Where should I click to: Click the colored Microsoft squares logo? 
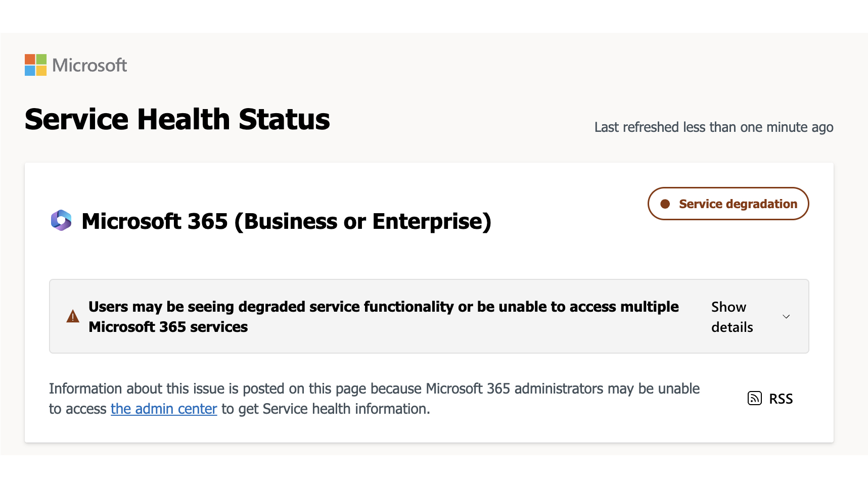point(35,65)
